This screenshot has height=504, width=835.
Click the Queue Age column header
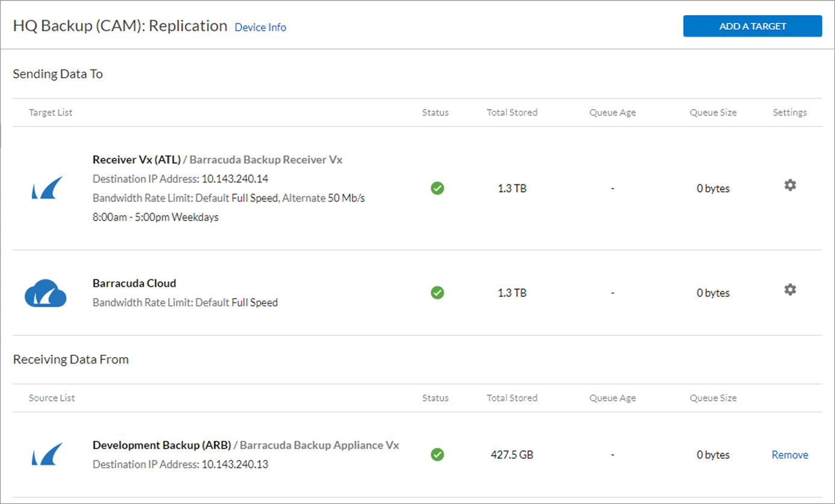[x=612, y=112]
